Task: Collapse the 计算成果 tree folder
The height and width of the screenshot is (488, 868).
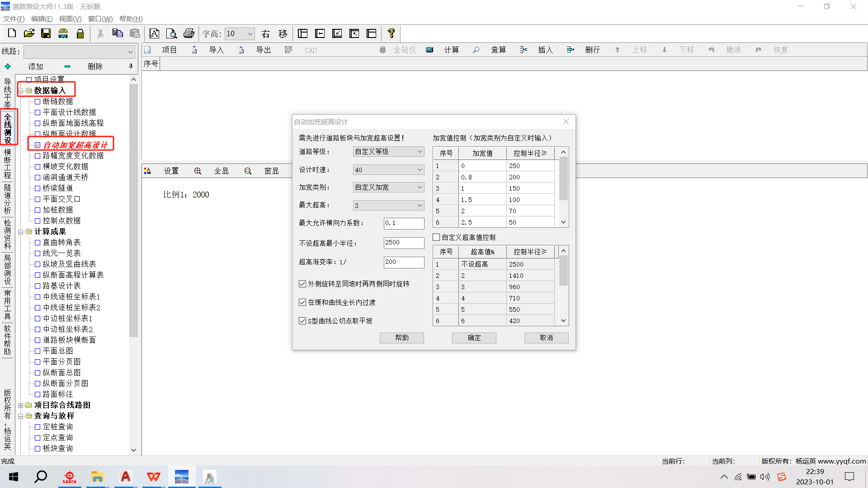Action: (21, 232)
